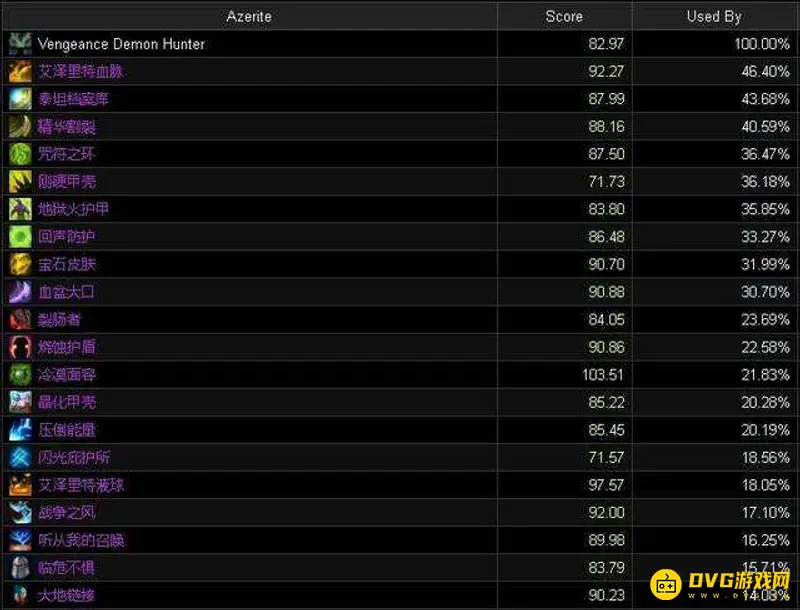Click the score value 97.57
The width and height of the screenshot is (800, 610).
(606, 485)
